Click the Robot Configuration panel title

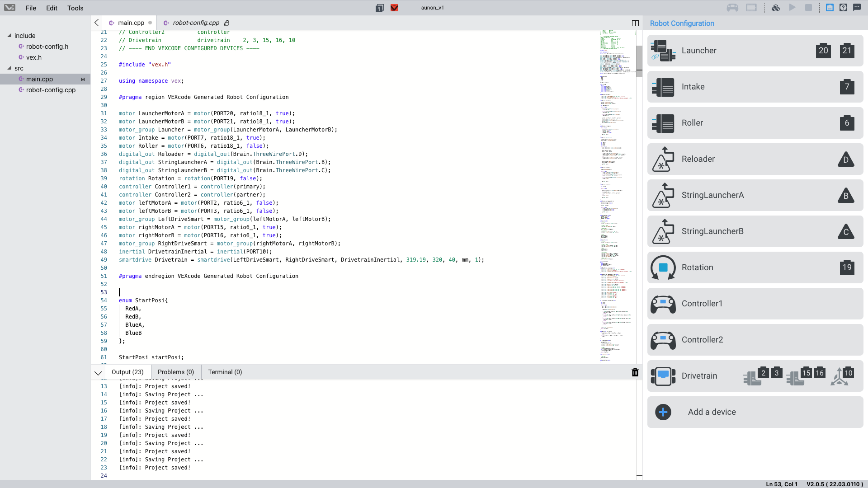tap(682, 23)
